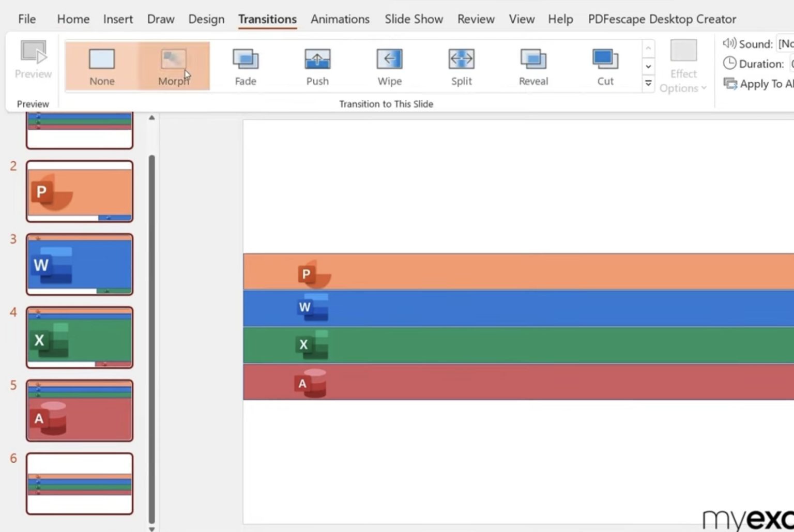
Task: Apply the Morph transition
Action: pos(173,65)
